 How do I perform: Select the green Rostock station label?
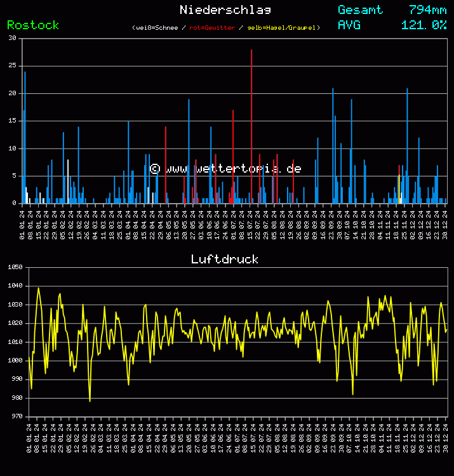click(33, 25)
